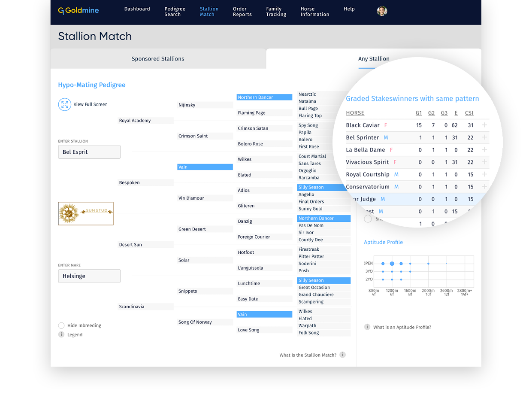Expand the Royal Courtship row plus icon
Viewport: 532px width, 407px height.
pos(484,174)
